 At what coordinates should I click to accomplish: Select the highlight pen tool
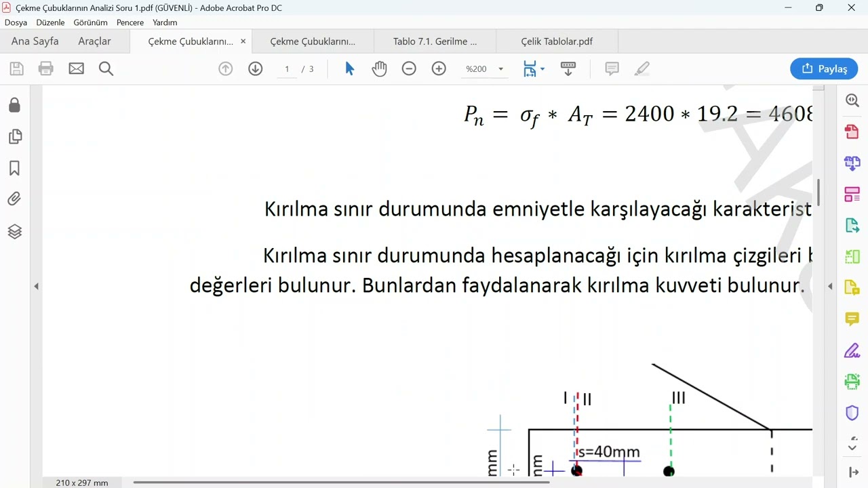pos(642,68)
